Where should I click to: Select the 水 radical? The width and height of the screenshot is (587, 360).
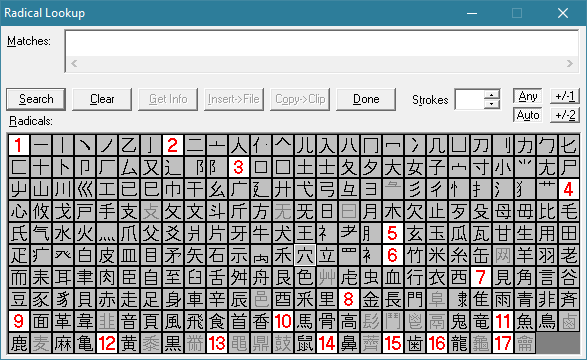[x=63, y=233]
